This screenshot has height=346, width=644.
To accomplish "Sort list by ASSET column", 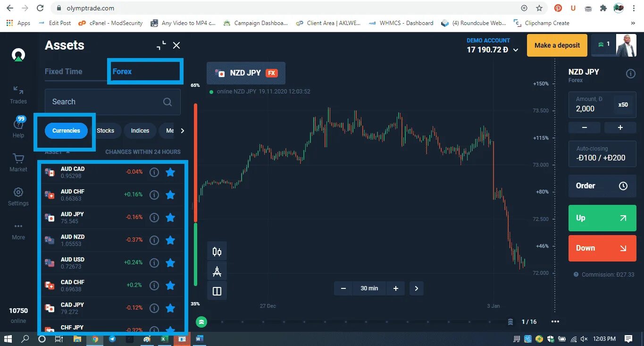I will pyautogui.click(x=57, y=152).
